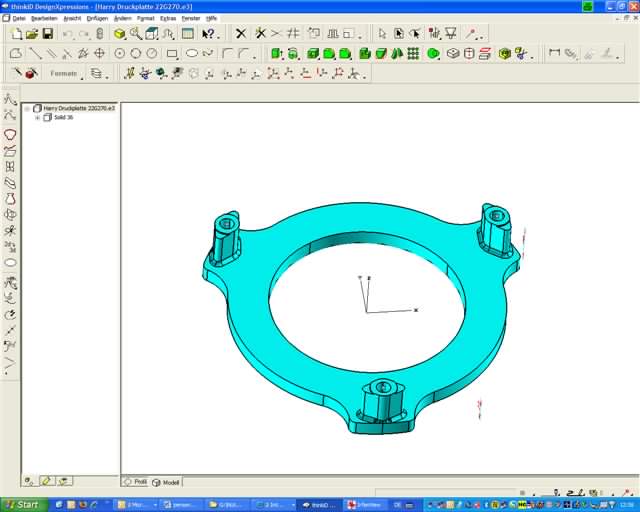Select the Rectangle sketch tool
The width and height of the screenshot is (640, 512).
point(172,54)
